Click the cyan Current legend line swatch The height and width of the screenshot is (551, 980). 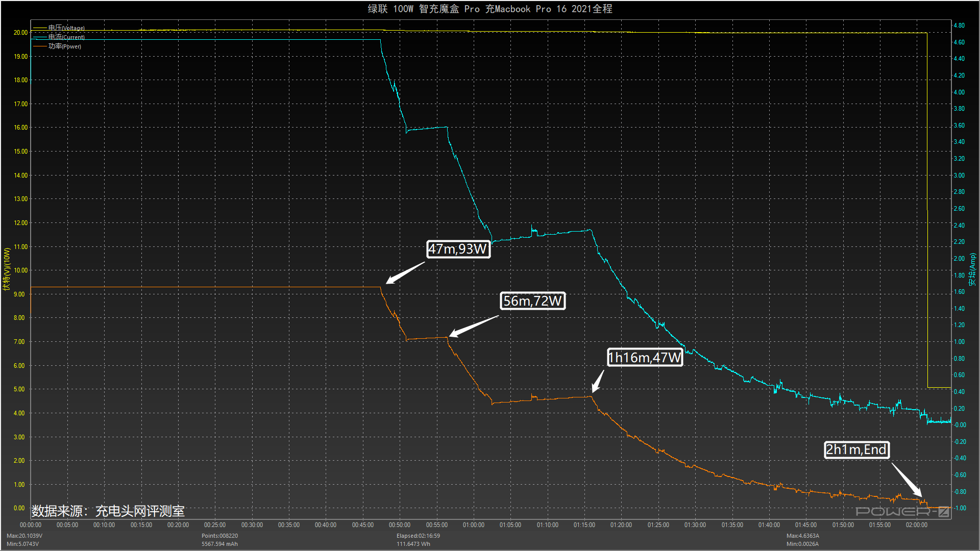pos(40,37)
